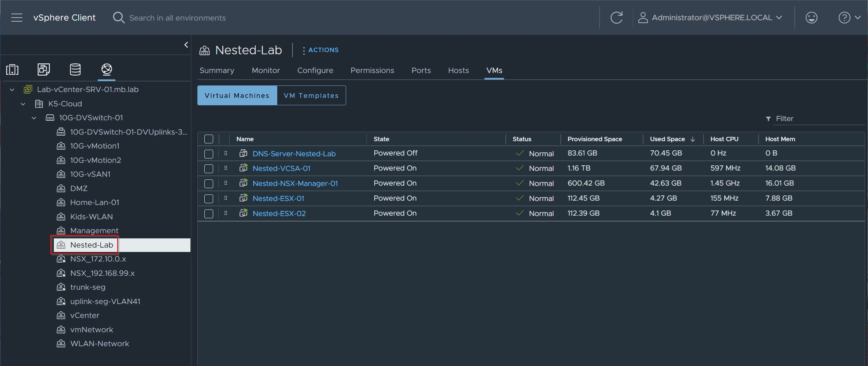Click the Filter input field
The height and width of the screenshot is (366, 868).
(x=819, y=118)
